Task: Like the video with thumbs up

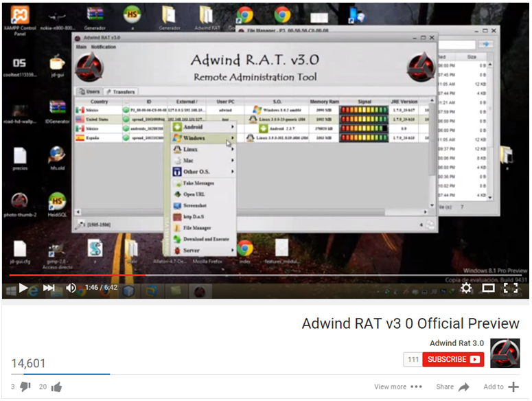Action: pyautogui.click(x=56, y=387)
